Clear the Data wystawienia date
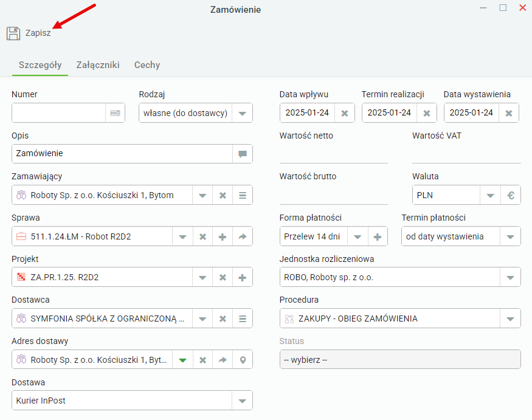Screen dimensions: 532x420 pyautogui.click(x=508, y=113)
